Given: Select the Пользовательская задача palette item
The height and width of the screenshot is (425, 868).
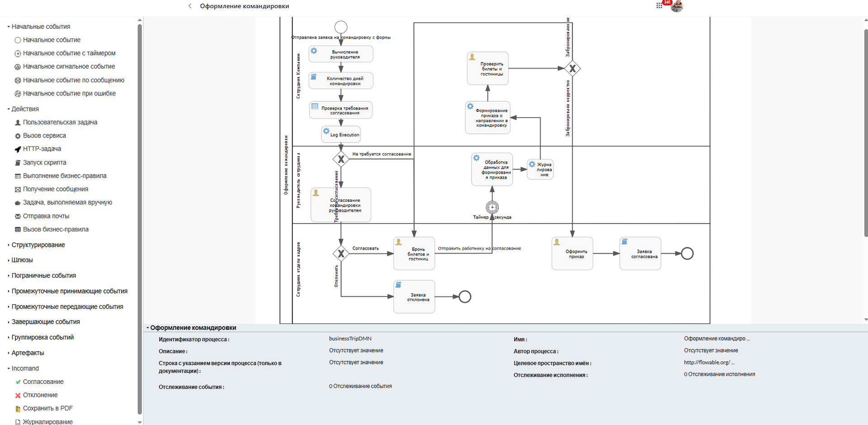Looking at the screenshot, I should 60,123.
